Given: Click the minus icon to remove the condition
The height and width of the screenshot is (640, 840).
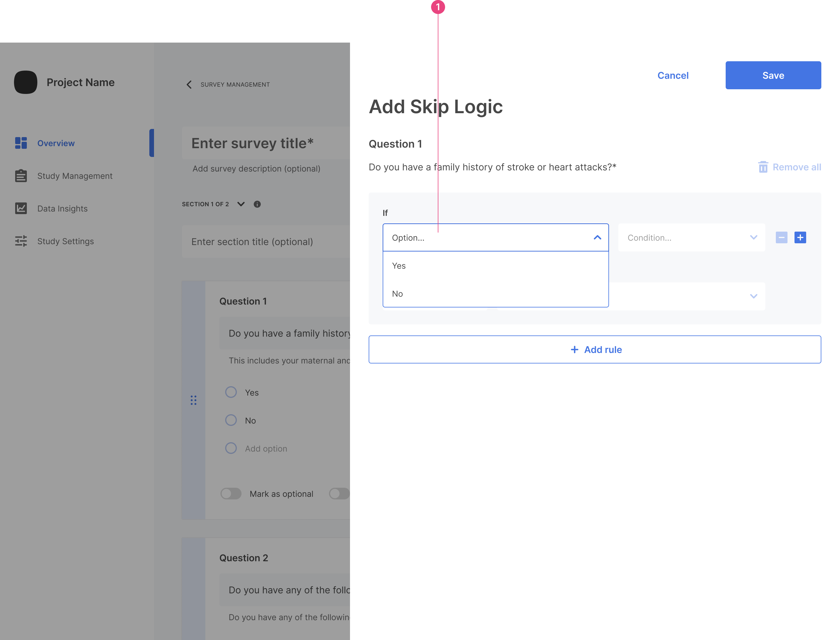Looking at the screenshot, I should (781, 237).
